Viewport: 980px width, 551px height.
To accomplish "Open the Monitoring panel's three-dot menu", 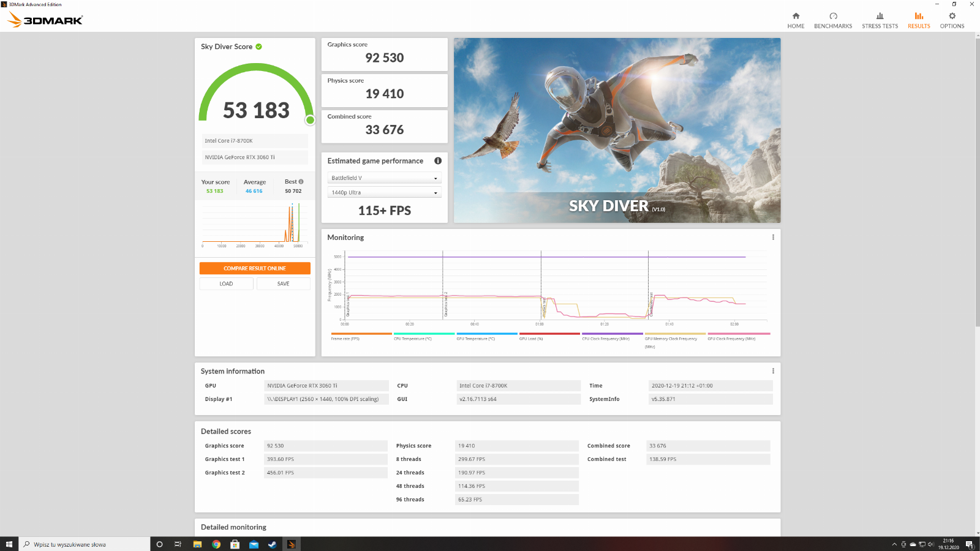I will 773,238.
